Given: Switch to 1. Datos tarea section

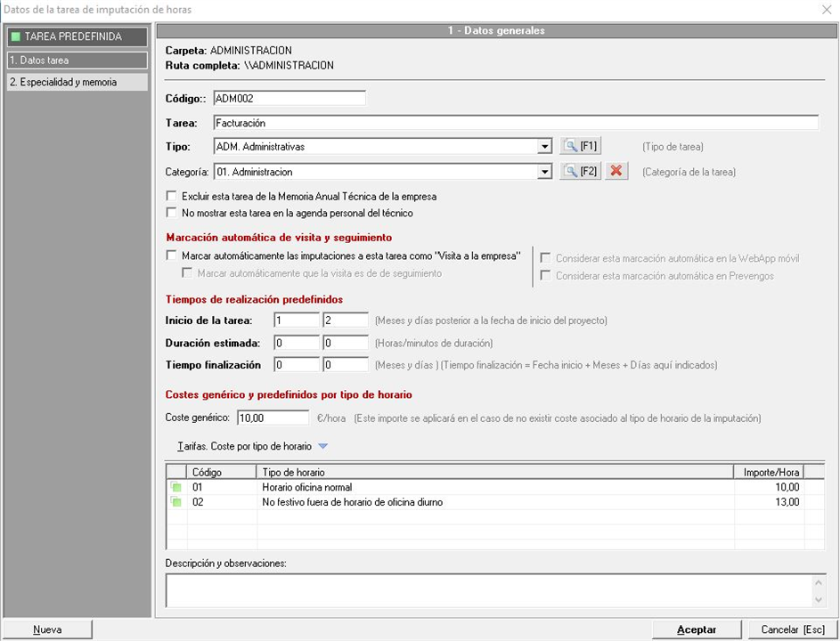Looking at the screenshot, I should (76, 61).
